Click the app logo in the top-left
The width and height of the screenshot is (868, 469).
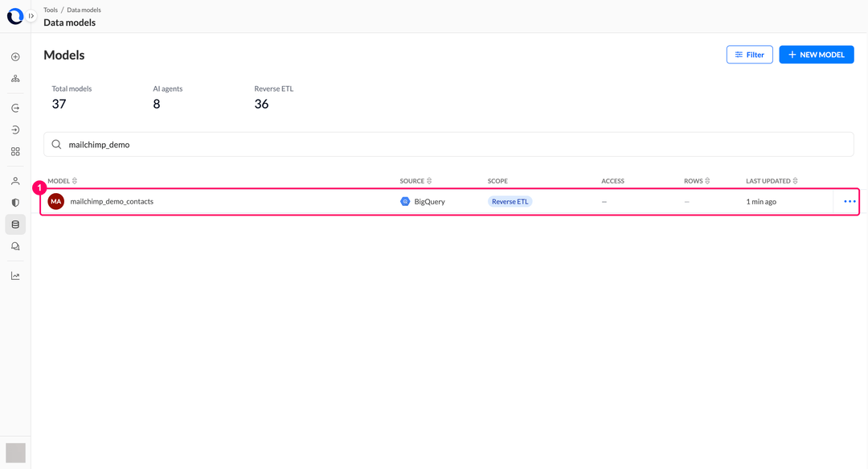pos(14,16)
